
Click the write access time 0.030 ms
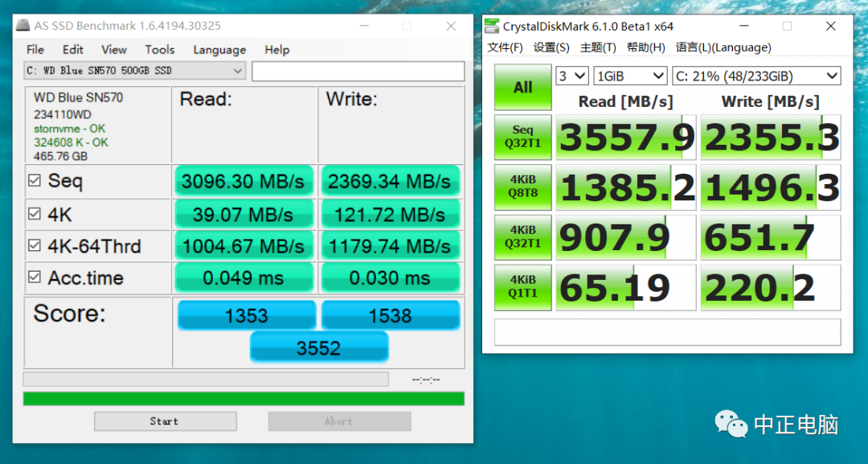pos(390,277)
